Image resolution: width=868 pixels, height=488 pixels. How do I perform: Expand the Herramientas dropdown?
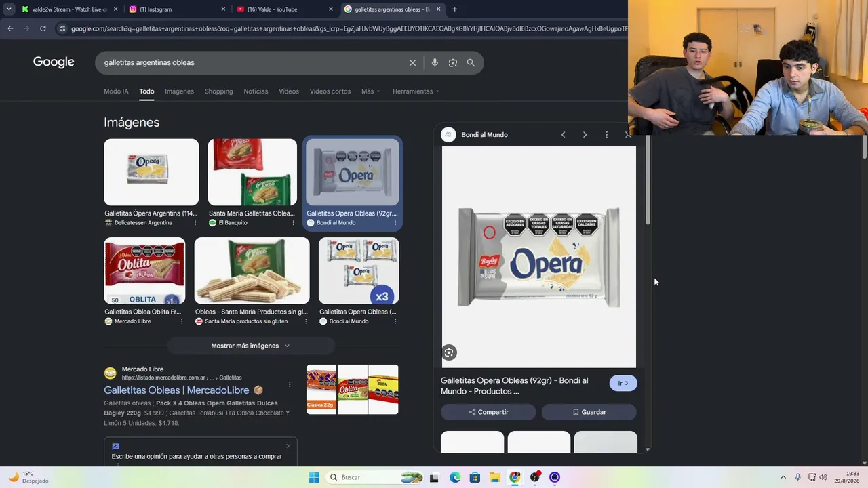coord(416,91)
